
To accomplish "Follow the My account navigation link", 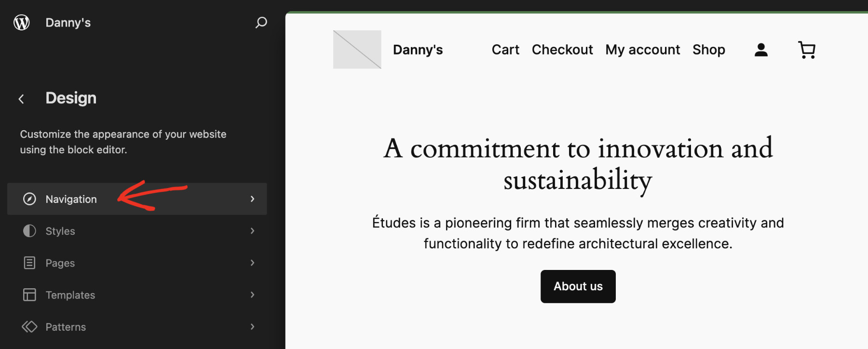I will (x=642, y=50).
